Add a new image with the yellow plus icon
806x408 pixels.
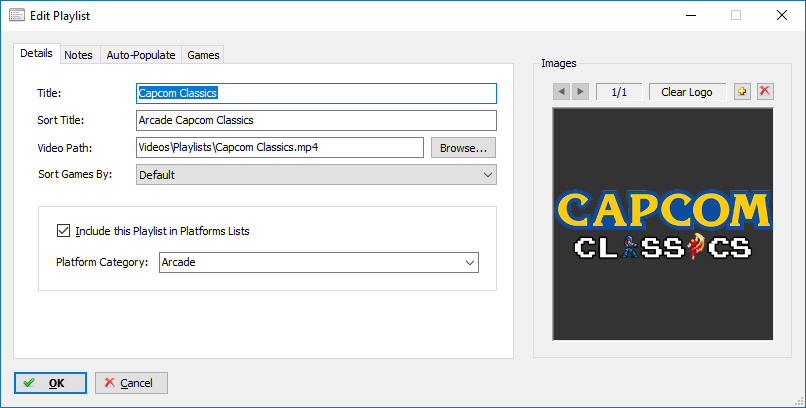pyautogui.click(x=742, y=91)
